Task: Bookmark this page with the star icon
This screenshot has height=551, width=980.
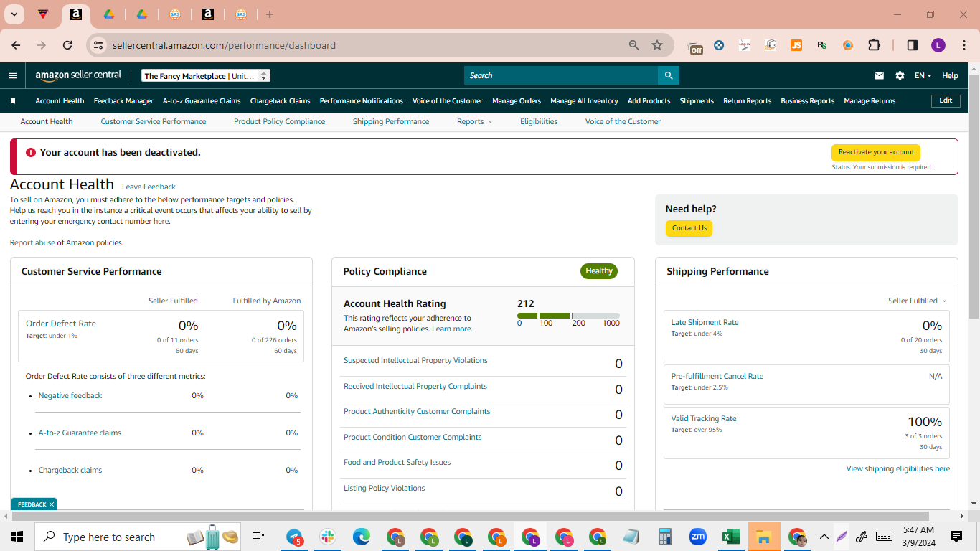Action: point(657,45)
